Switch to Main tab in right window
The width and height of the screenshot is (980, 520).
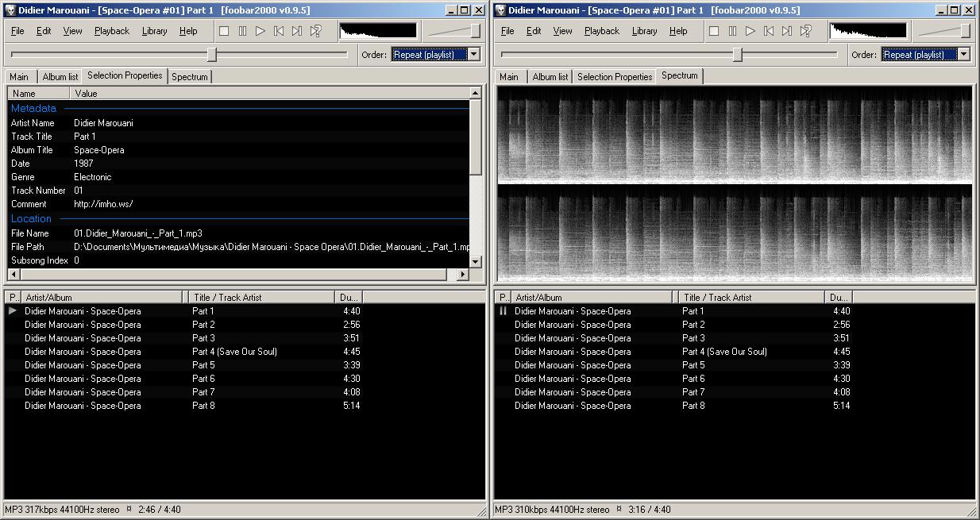click(509, 77)
